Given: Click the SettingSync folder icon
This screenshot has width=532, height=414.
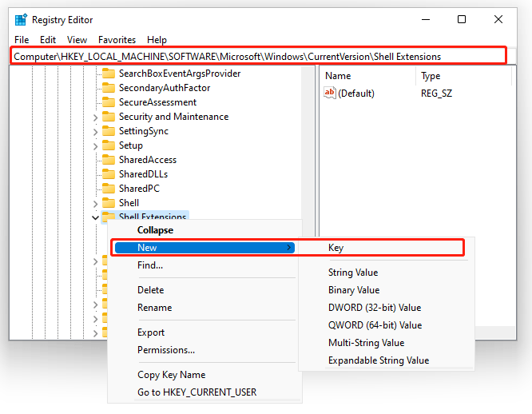Looking at the screenshot, I should tap(109, 131).
